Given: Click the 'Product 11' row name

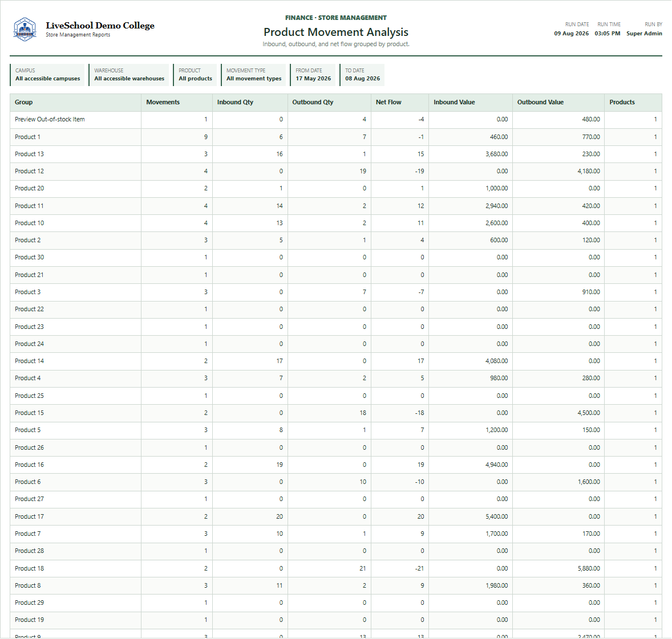Looking at the screenshot, I should point(29,206).
